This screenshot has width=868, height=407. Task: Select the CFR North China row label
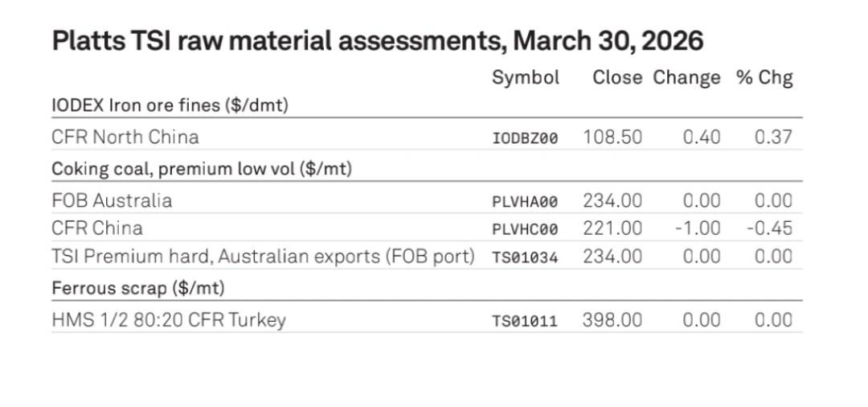[x=125, y=137]
